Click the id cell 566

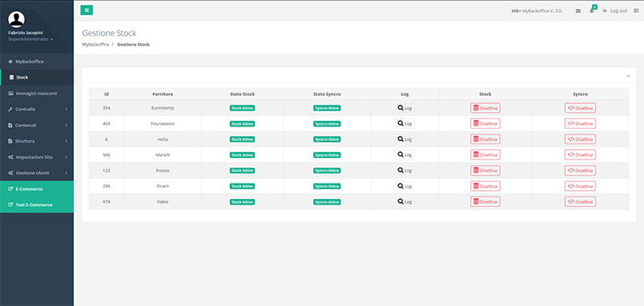pos(106,155)
